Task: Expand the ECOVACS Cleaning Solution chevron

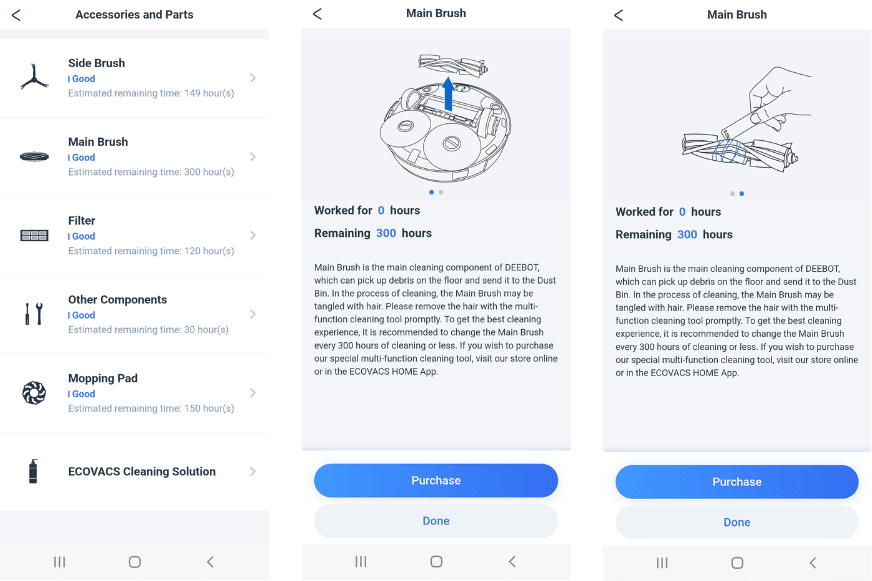Action: [x=252, y=471]
